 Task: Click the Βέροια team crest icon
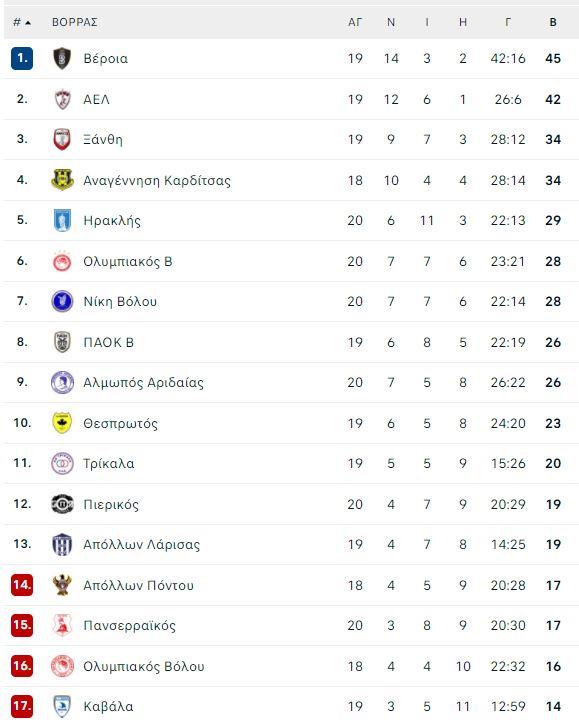pyautogui.click(x=62, y=58)
